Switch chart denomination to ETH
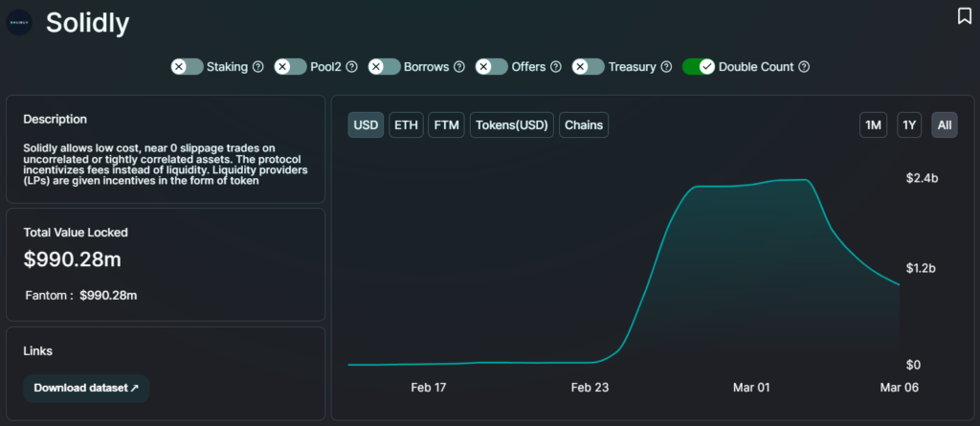The height and width of the screenshot is (426, 980). [406, 125]
